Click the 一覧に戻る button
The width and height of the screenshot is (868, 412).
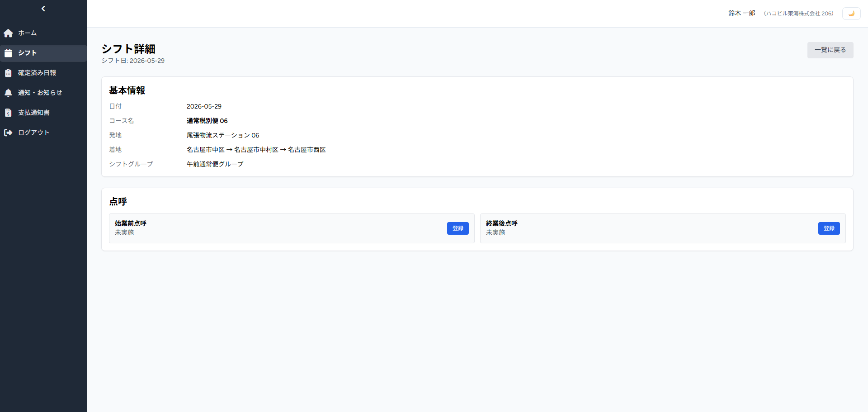tap(830, 50)
